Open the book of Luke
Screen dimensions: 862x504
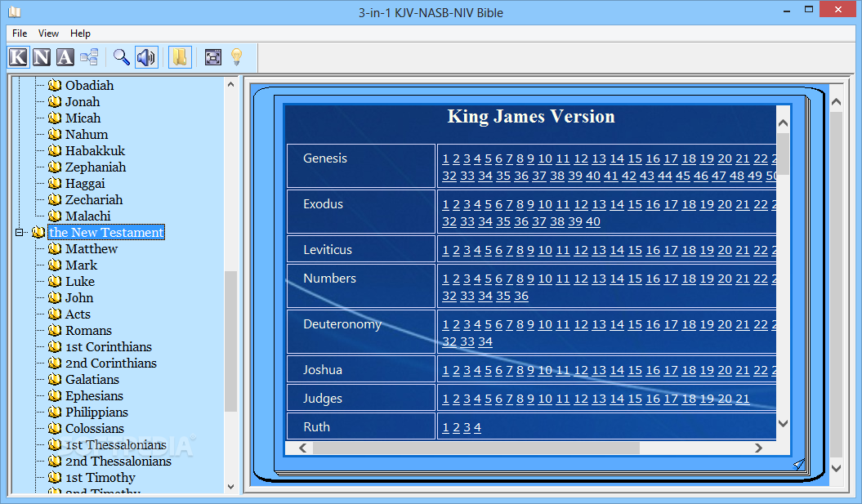pyautogui.click(x=80, y=281)
